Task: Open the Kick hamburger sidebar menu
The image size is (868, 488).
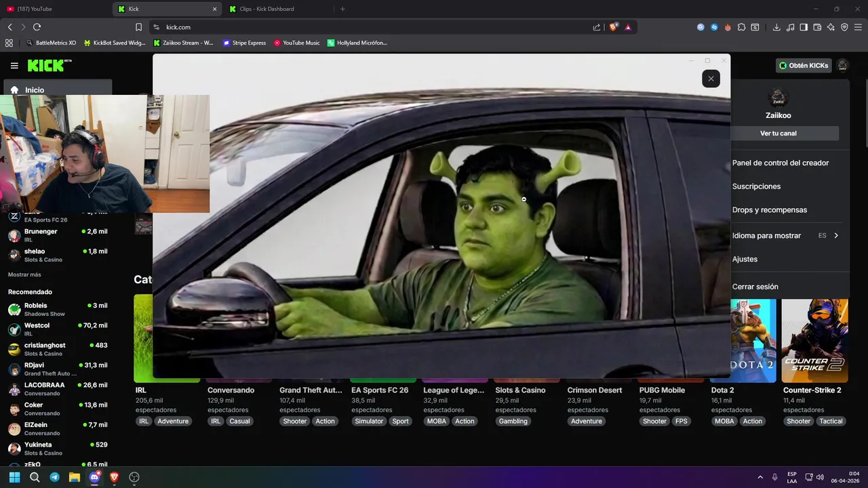Action: click(x=14, y=66)
